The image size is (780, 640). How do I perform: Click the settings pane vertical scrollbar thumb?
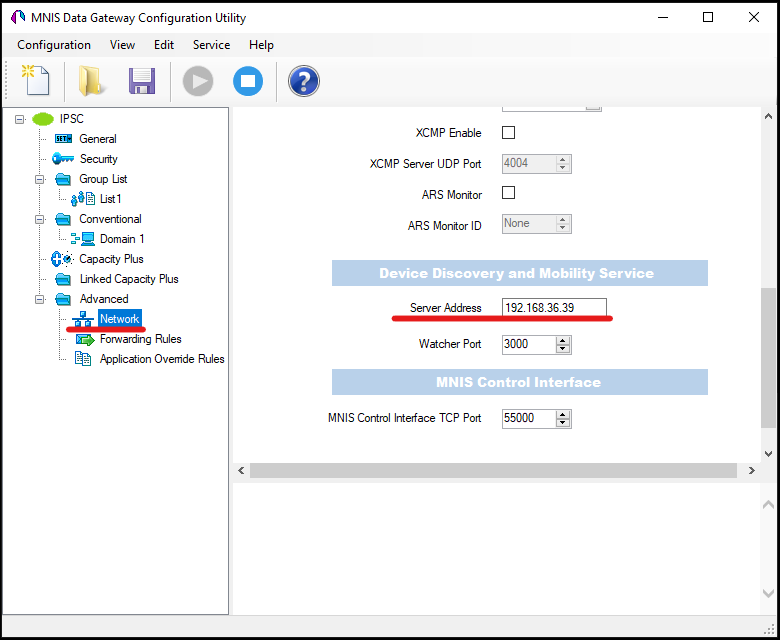[769, 357]
